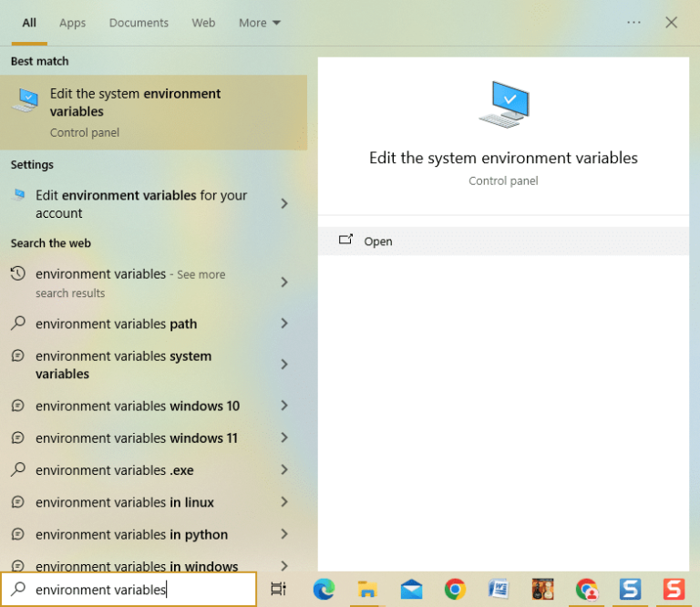The width and height of the screenshot is (700, 607).
Task: Click the search box with 'environment variables'
Action: point(128,590)
